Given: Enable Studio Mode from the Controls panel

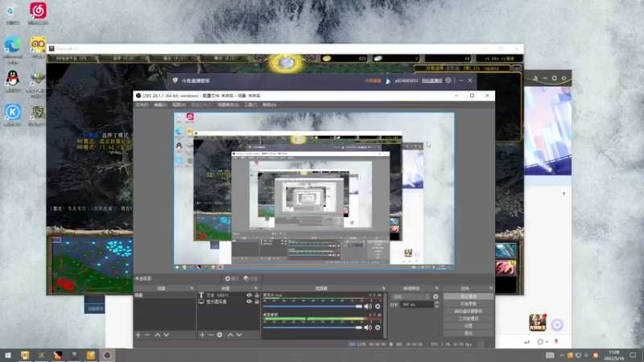Looking at the screenshot, I should (x=469, y=319).
